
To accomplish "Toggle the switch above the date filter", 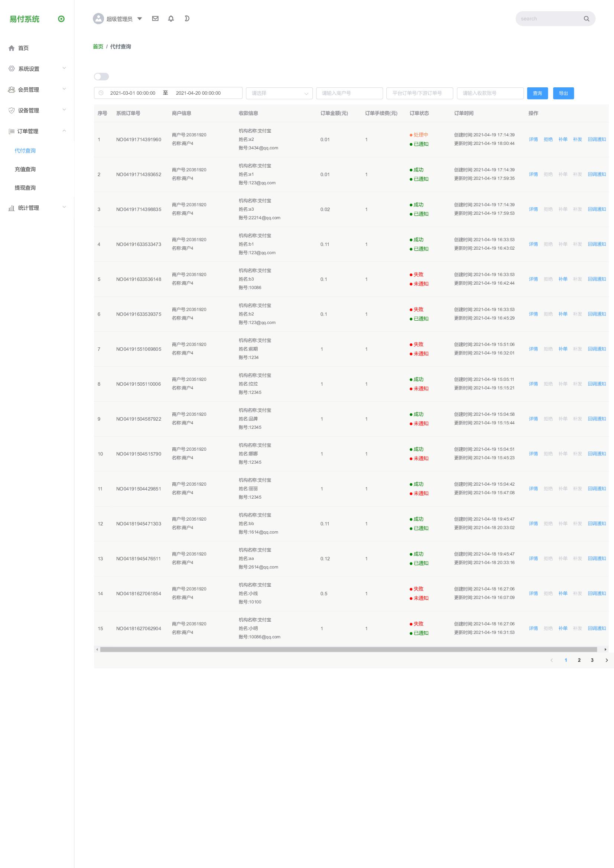I will tap(101, 77).
